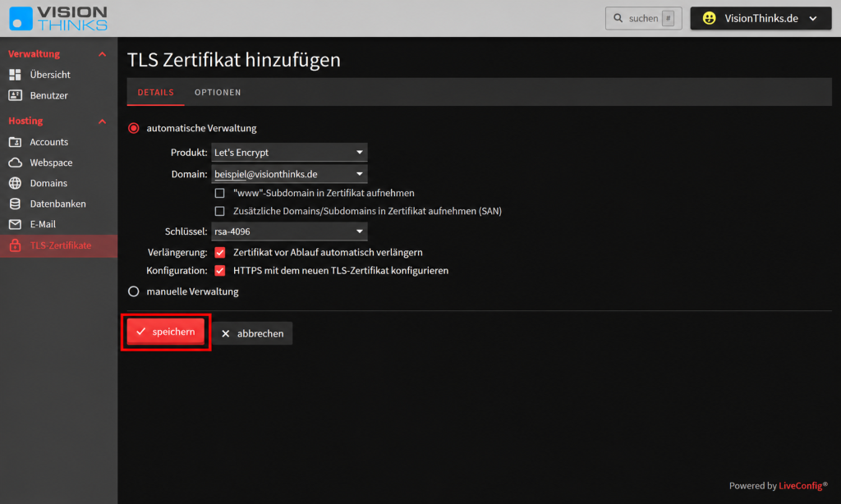Viewport: 841px width, 504px height.
Task: Enable "www"-Subdomain in Zertifikat checkbox
Action: [x=220, y=193]
